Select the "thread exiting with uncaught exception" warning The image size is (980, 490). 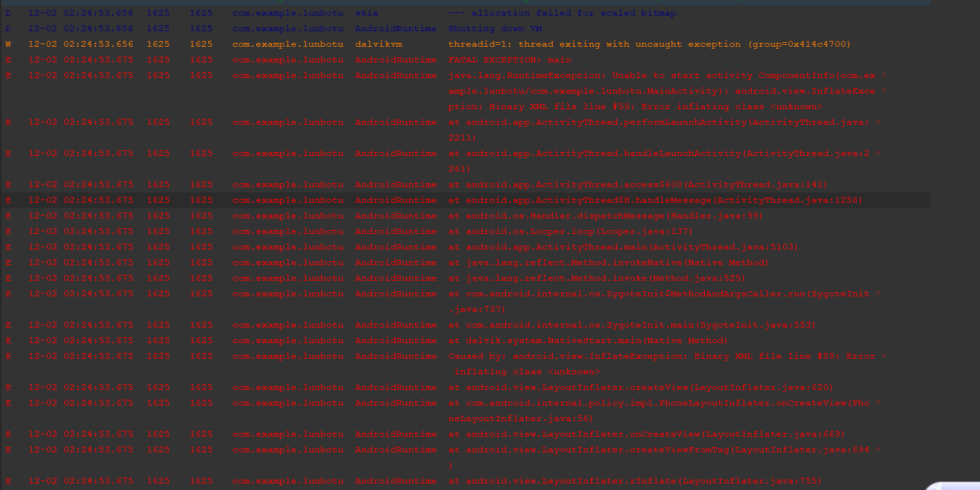(649, 44)
